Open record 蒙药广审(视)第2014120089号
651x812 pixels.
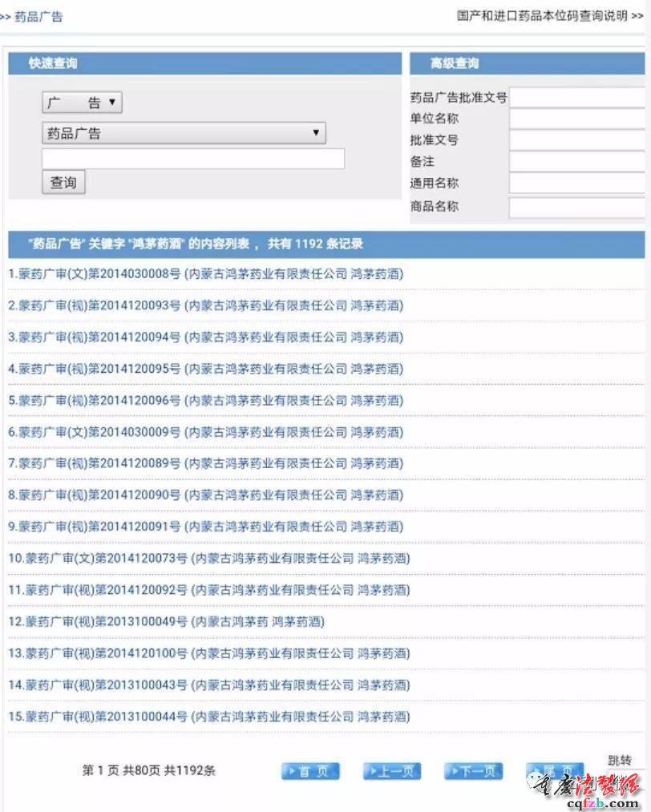coord(205,463)
